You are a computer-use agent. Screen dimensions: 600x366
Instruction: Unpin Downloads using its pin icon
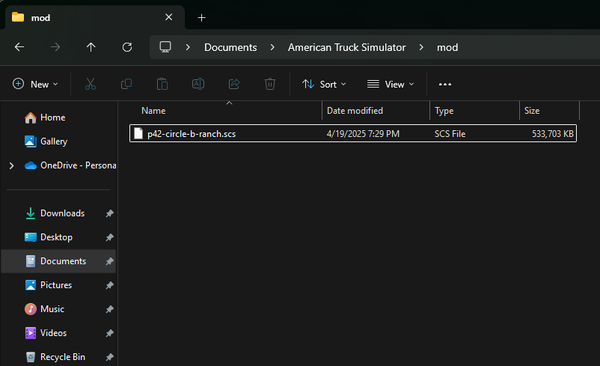point(109,213)
